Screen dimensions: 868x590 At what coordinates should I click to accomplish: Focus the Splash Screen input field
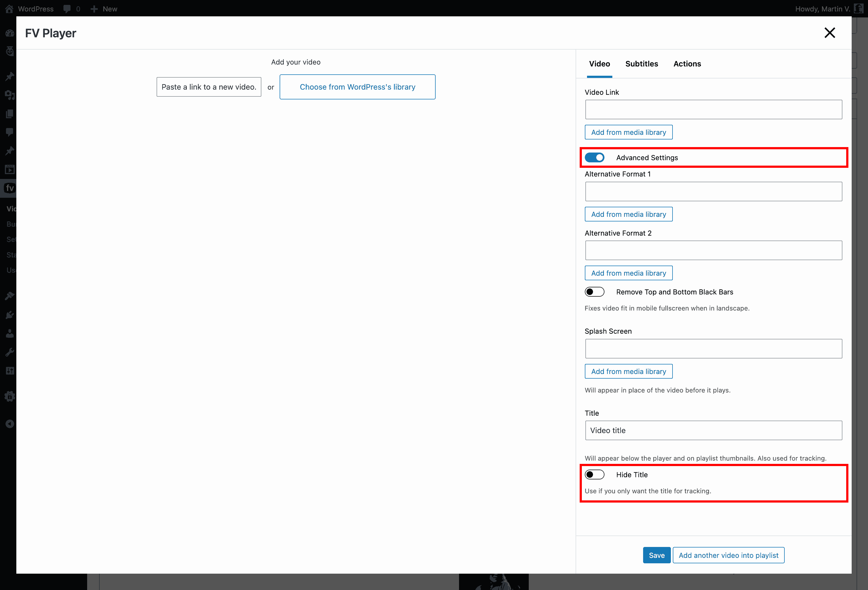coord(713,349)
